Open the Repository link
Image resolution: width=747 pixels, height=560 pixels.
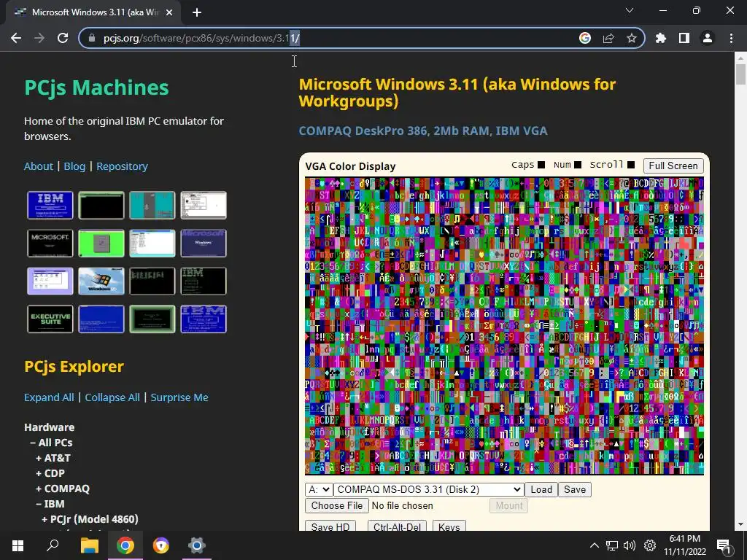[x=122, y=166]
